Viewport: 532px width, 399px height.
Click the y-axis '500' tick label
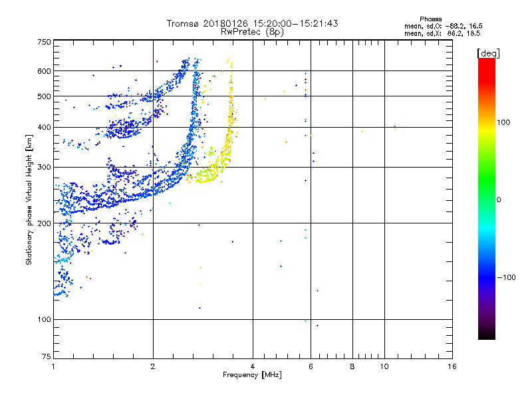[x=44, y=96]
